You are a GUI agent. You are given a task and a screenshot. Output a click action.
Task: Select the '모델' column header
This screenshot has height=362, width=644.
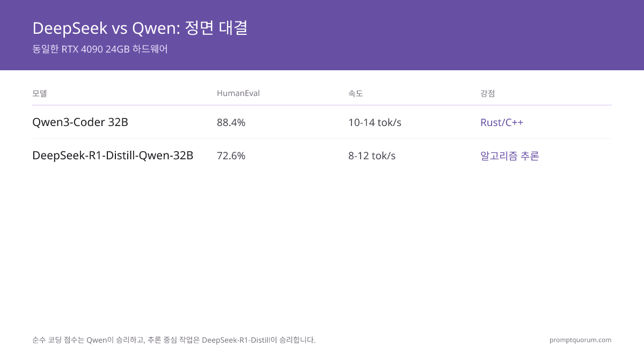pos(40,93)
